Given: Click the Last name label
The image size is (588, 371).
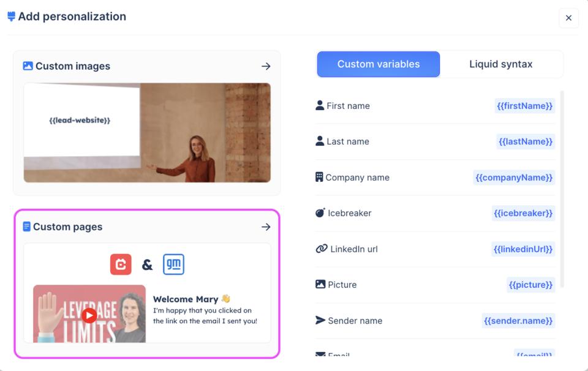Looking at the screenshot, I should [x=348, y=141].
